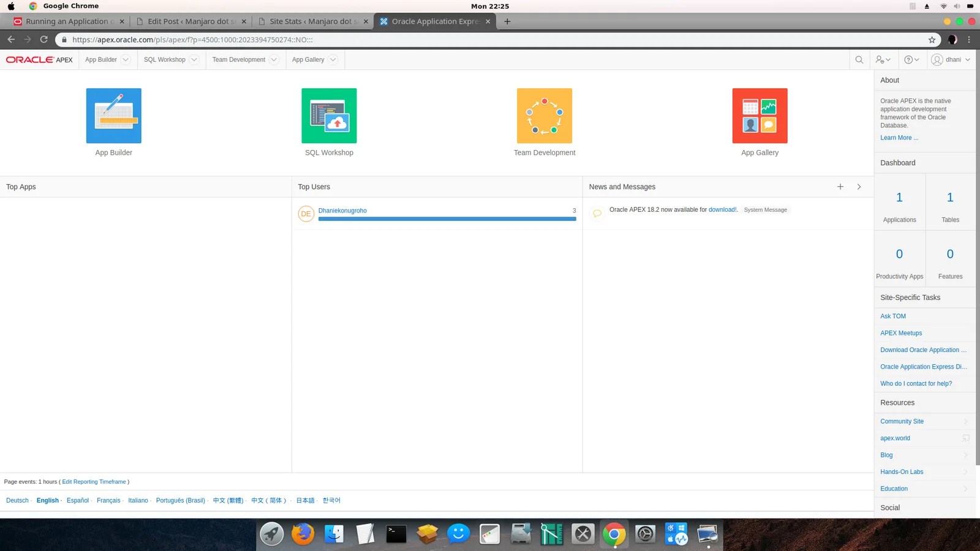
Task: Open the App Builder tile icon
Action: (113, 116)
